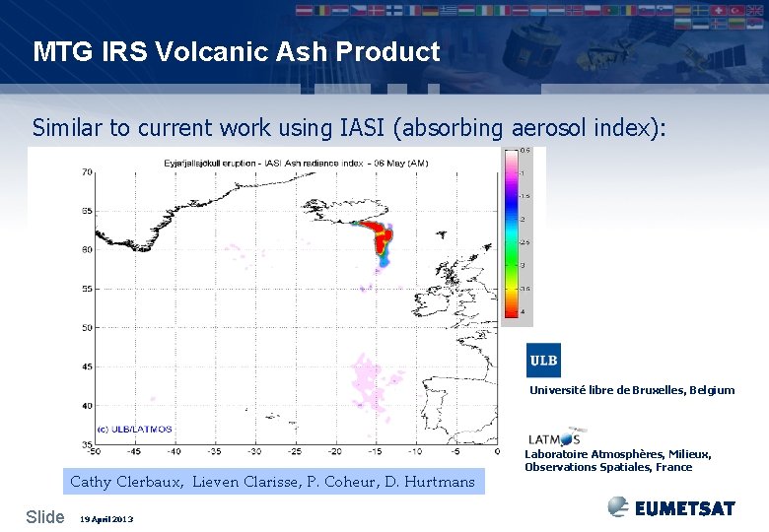Click the red ash plume on the map

tap(379, 236)
